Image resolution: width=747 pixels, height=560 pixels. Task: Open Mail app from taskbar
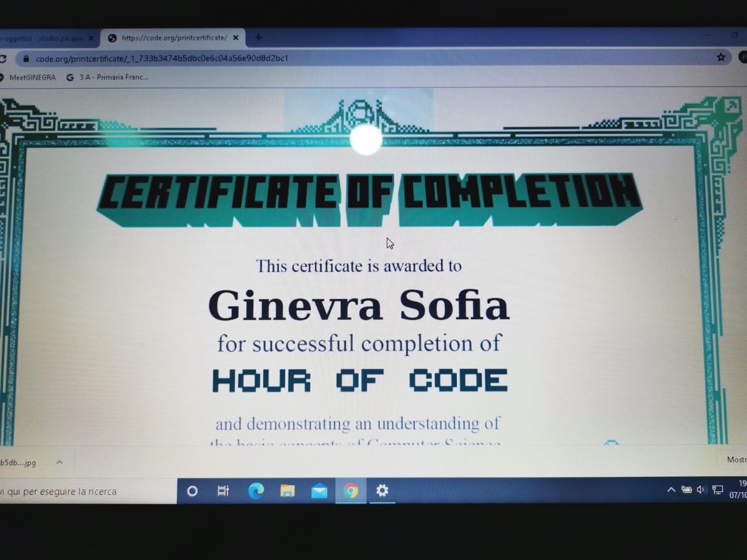pos(319,491)
